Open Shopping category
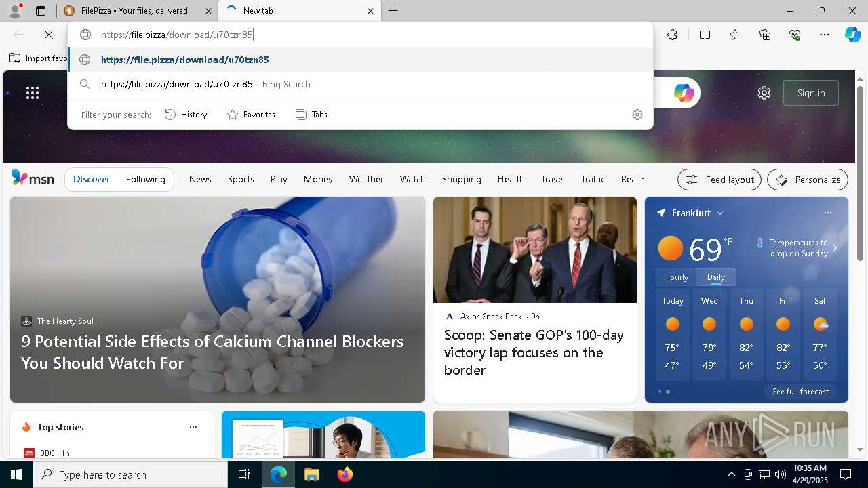This screenshot has width=868, height=488. pyautogui.click(x=461, y=179)
